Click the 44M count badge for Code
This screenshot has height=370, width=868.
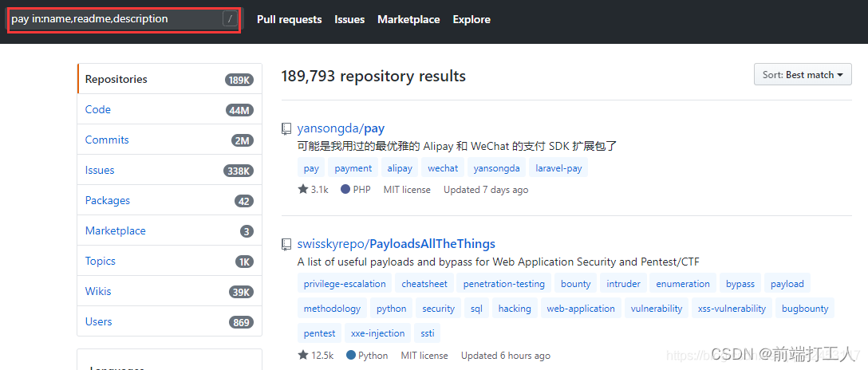click(239, 110)
